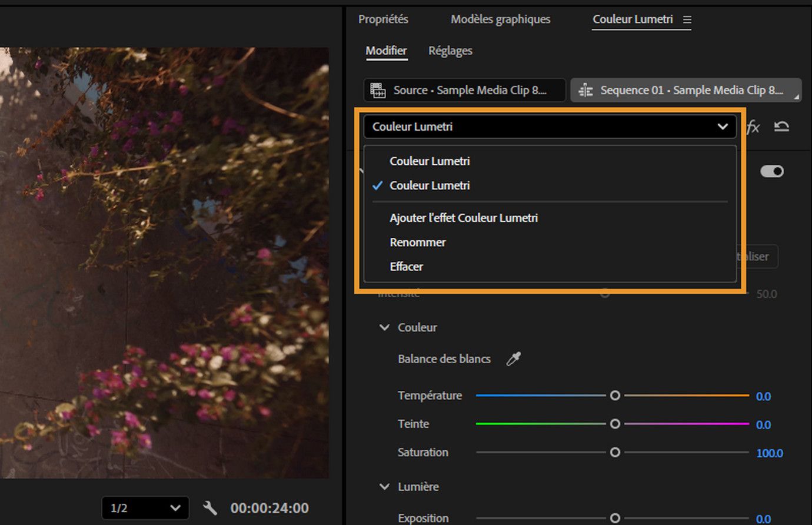Collapse the Lumière section
Screen dimensions: 812x525
tap(385, 487)
